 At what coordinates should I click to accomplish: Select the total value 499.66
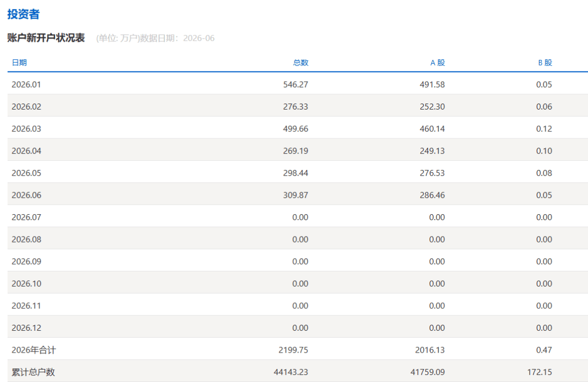tap(296, 129)
